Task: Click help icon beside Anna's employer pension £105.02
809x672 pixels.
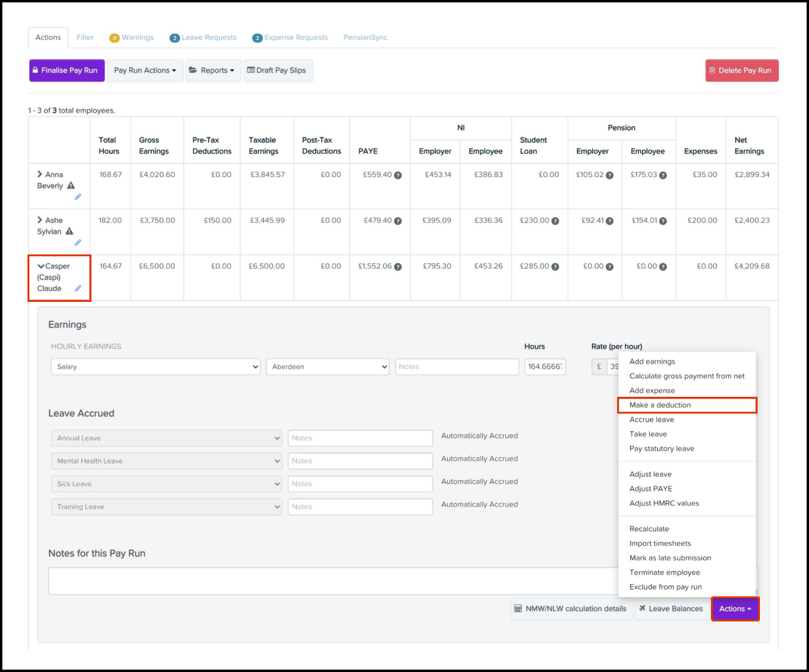Action: tap(610, 175)
